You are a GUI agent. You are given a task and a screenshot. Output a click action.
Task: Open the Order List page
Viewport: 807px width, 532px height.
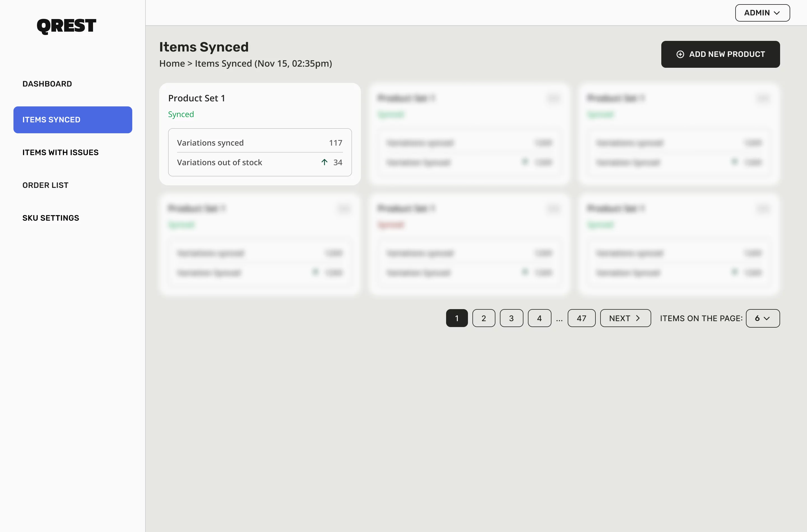(x=45, y=185)
